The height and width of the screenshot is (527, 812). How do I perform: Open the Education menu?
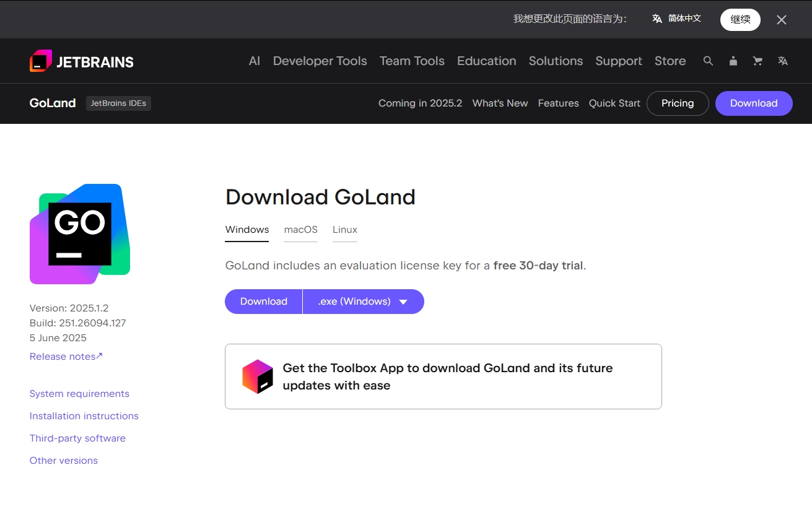click(x=487, y=61)
